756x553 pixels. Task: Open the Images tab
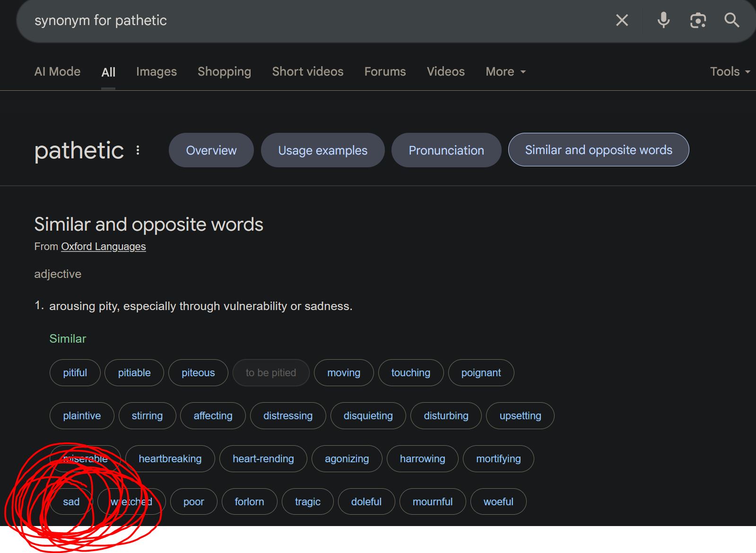coord(156,71)
